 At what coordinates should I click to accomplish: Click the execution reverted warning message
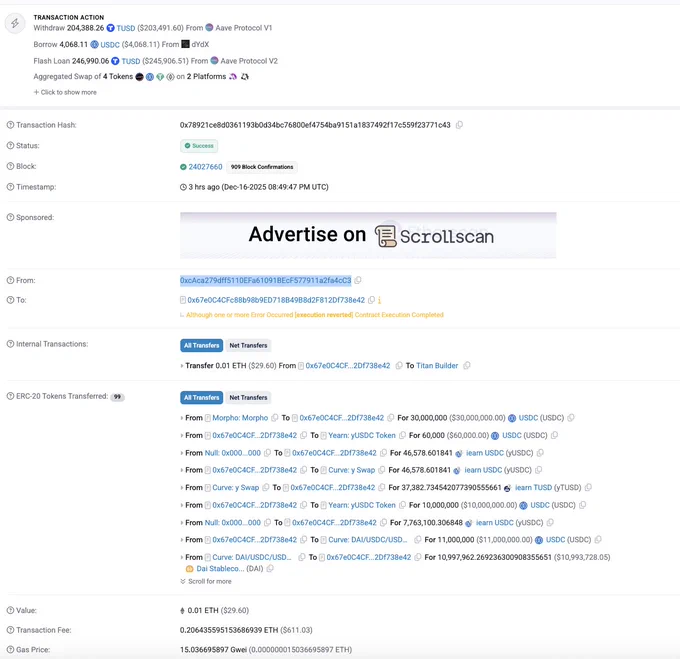(x=314, y=315)
